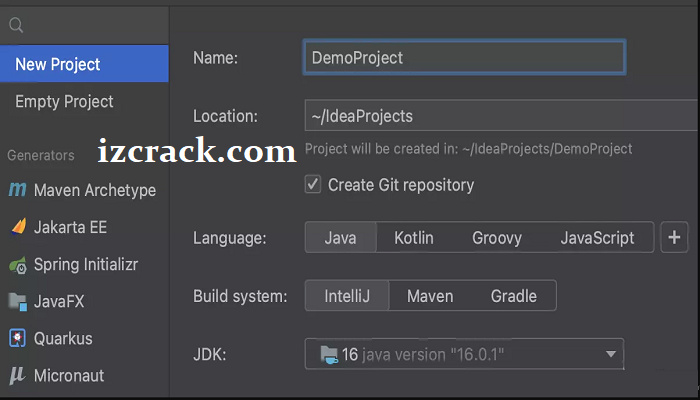The width and height of the screenshot is (700, 400).
Task: Click the 'Location:' label
Action: click(x=225, y=116)
